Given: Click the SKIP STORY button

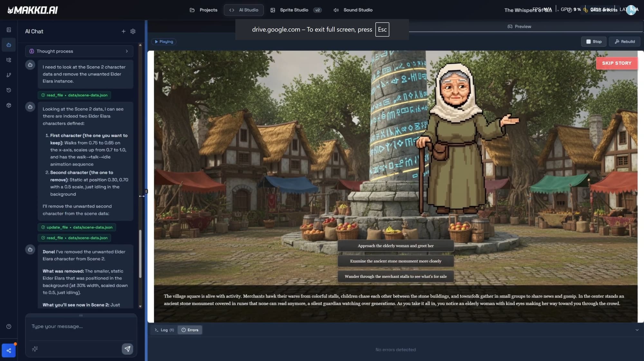Looking at the screenshot, I should pyautogui.click(x=616, y=63).
